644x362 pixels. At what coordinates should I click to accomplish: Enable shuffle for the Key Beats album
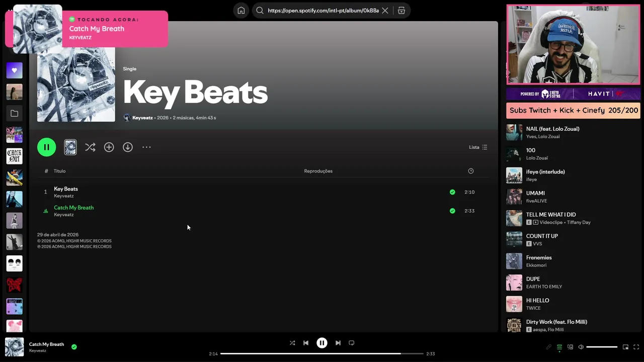(90, 147)
